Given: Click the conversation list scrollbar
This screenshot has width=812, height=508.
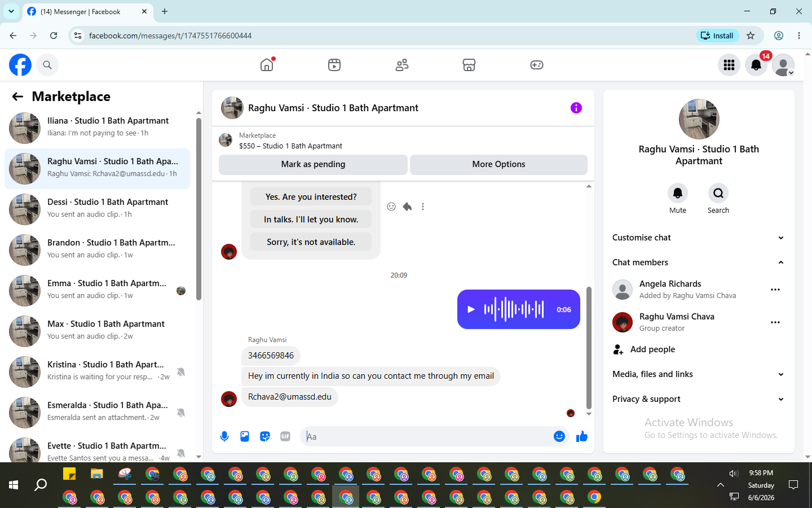Looking at the screenshot, I should [x=198, y=209].
